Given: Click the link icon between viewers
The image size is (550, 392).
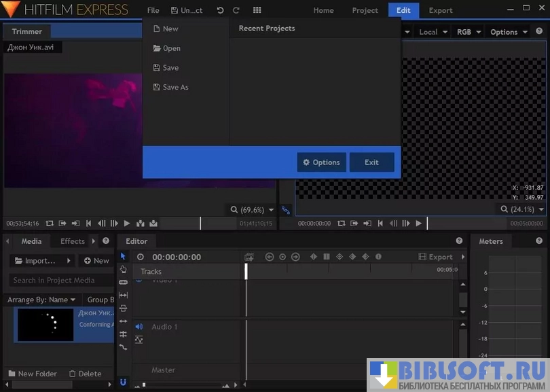Looking at the screenshot, I should [x=285, y=210].
